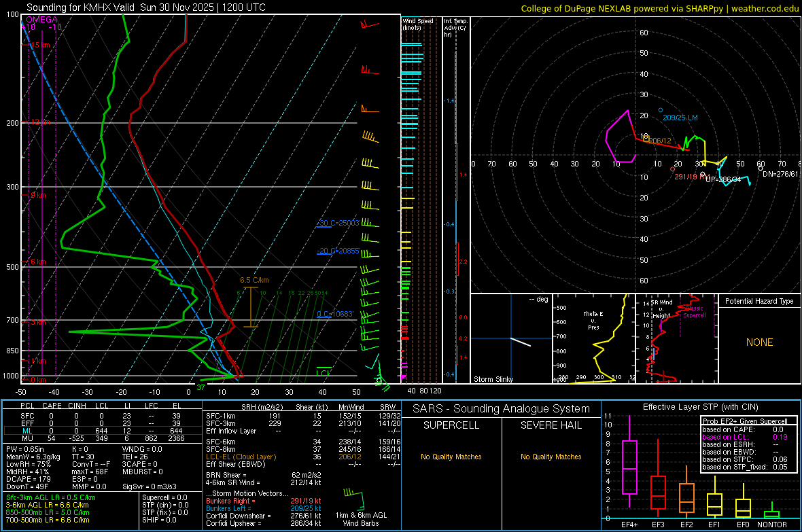
Task: Click the '1km & 6km AGL Wind Barbs' graphic
Action: 361,507
